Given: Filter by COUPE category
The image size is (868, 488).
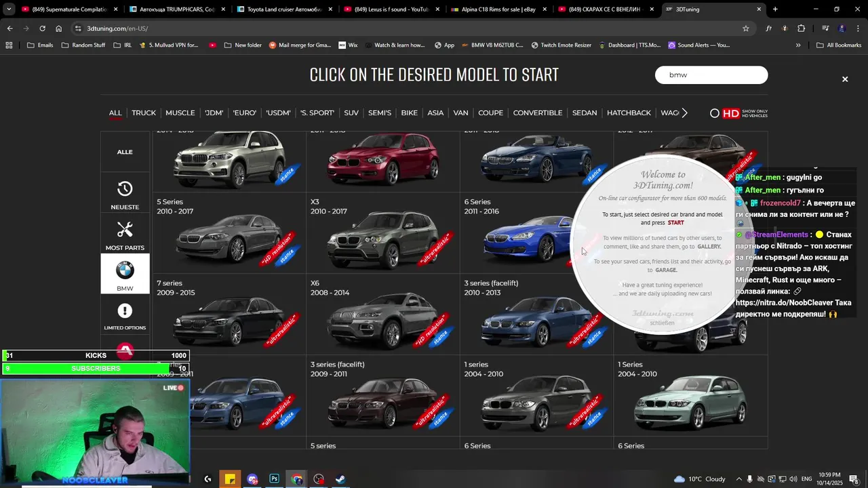Looking at the screenshot, I should pos(490,113).
